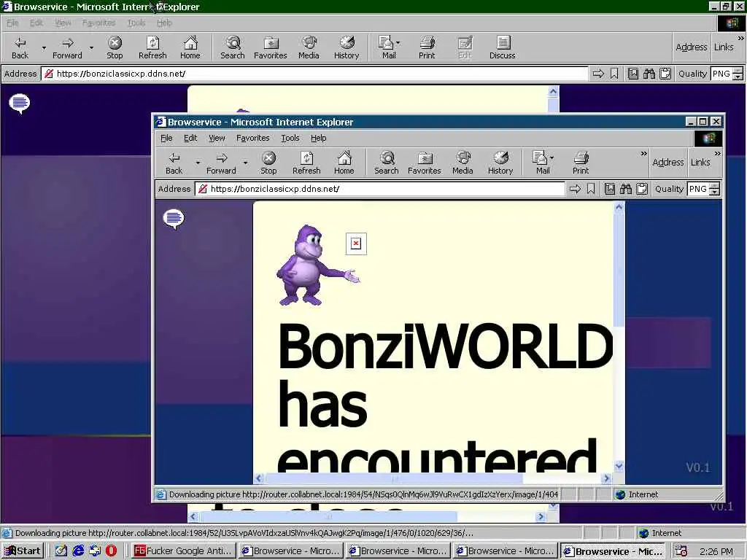Click Back in the background browser window
This screenshot has height=560, width=747.
tap(20, 47)
